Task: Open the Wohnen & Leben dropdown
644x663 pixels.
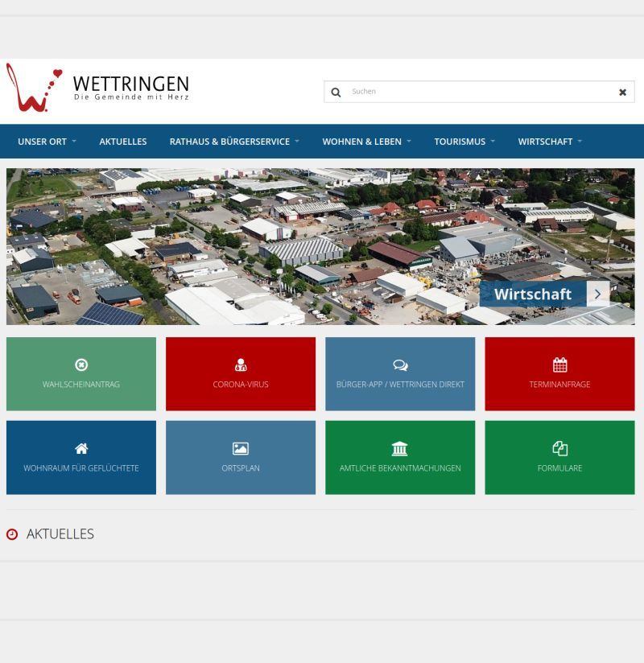Action: coord(366,142)
